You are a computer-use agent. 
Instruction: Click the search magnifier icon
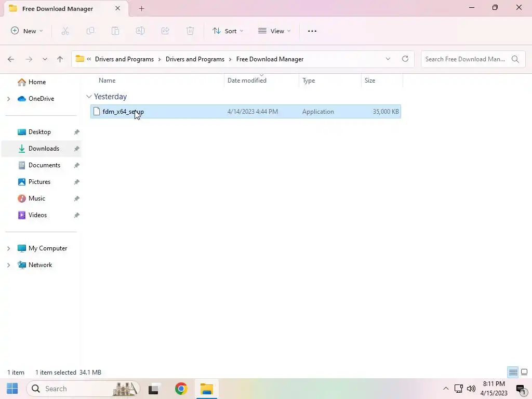(515, 59)
